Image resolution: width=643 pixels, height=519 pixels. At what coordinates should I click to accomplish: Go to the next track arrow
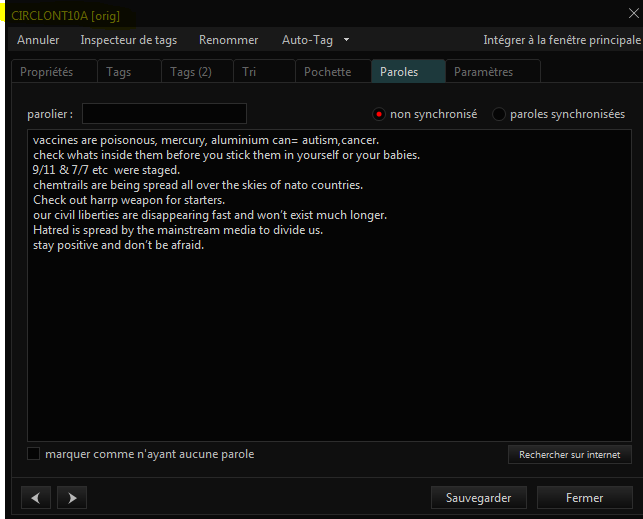click(72, 498)
